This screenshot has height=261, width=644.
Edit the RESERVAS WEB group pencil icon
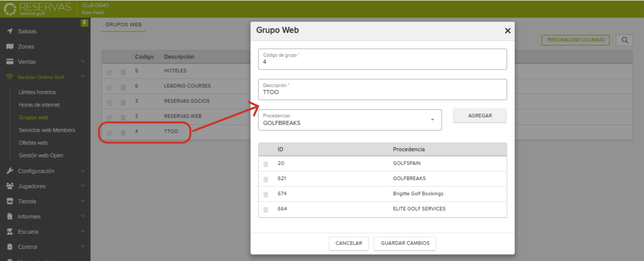(x=109, y=118)
